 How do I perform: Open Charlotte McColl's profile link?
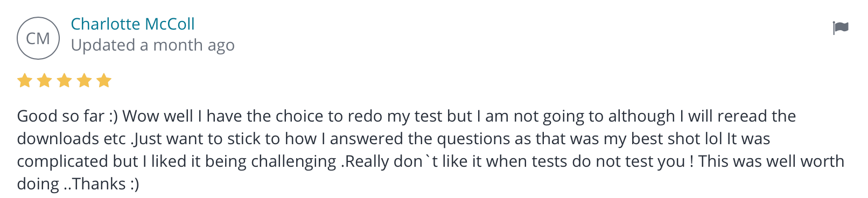tap(132, 24)
